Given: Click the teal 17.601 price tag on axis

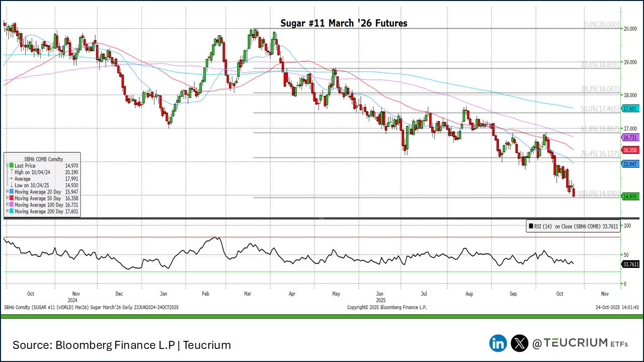Looking at the screenshot, I should pyautogui.click(x=630, y=108).
